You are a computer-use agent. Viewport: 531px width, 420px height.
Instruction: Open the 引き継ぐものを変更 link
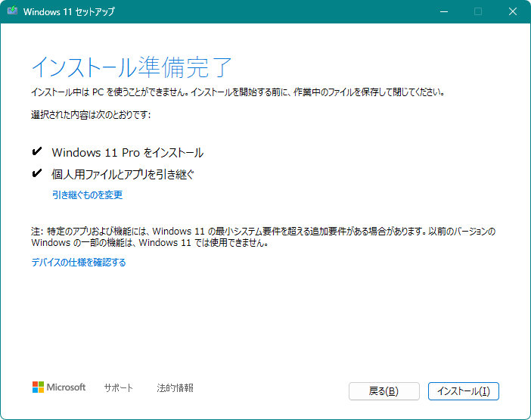tap(88, 194)
